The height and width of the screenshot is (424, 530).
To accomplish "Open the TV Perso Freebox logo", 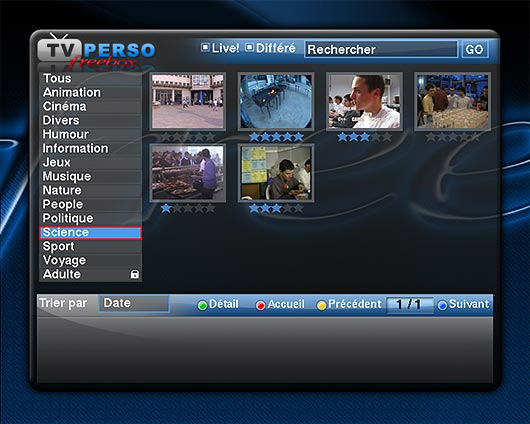I will tap(96, 51).
